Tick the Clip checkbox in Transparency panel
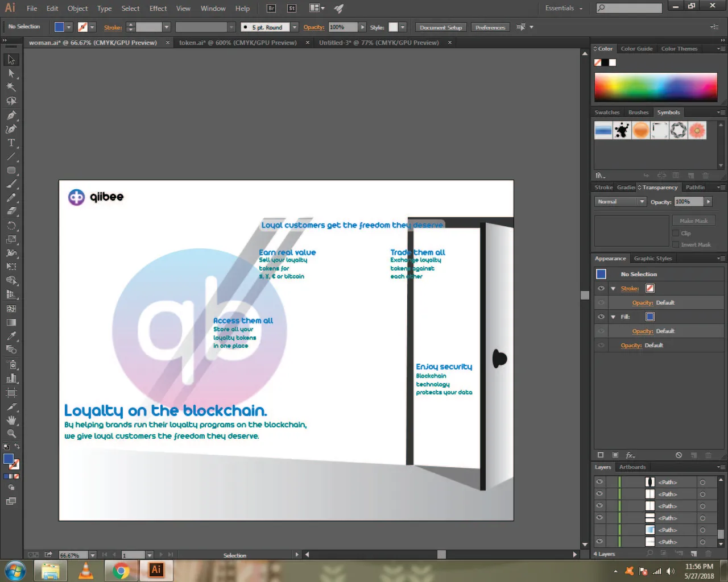The image size is (728, 582). pyautogui.click(x=676, y=233)
